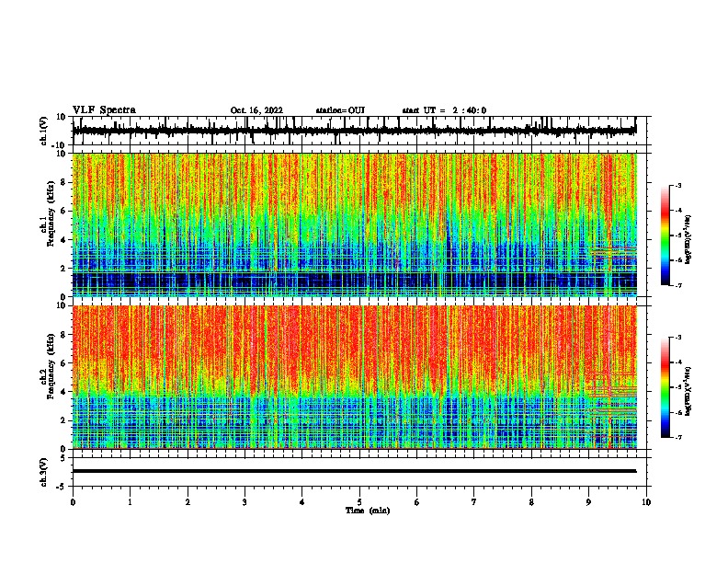Click the time axis end label 10
This screenshot has height=563, width=728.
646,502
